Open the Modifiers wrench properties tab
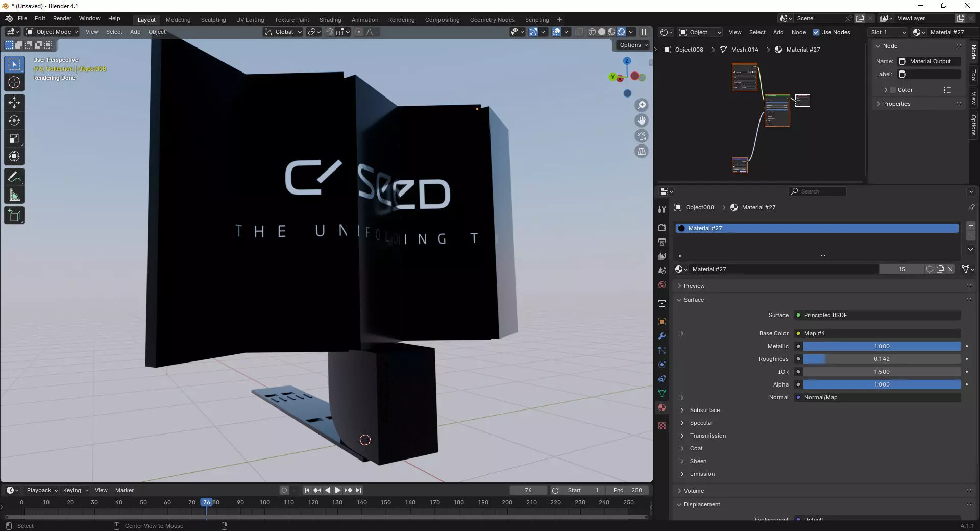The image size is (980, 531). point(662,336)
